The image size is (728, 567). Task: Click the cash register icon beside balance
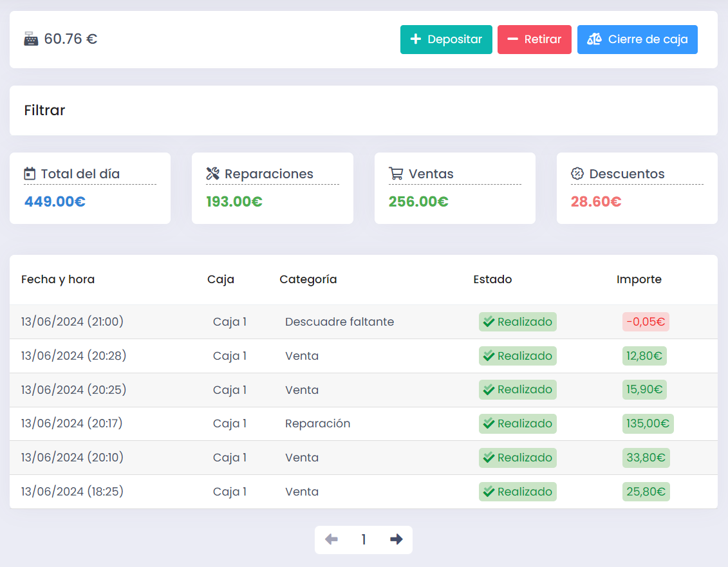[x=31, y=39]
